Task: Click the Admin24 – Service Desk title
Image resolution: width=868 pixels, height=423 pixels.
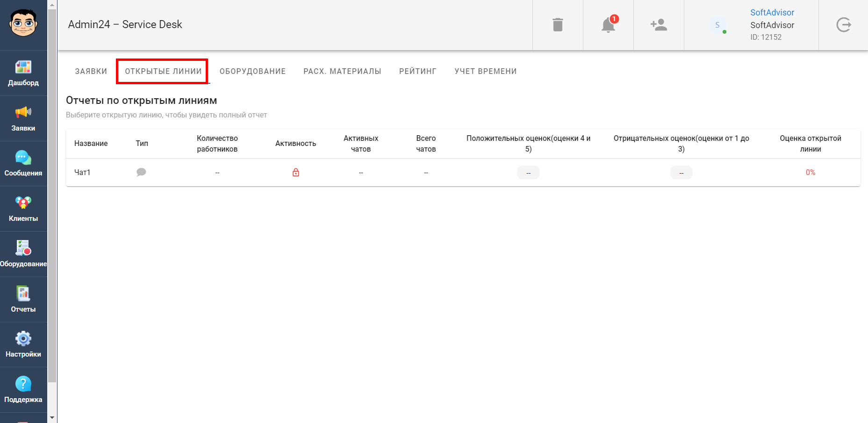Action: click(125, 24)
